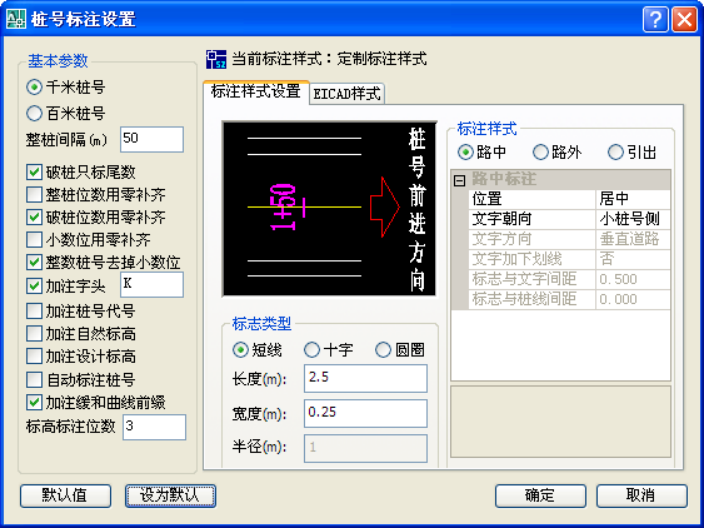
Task: Click the 默认值 button
Action: click(x=64, y=495)
